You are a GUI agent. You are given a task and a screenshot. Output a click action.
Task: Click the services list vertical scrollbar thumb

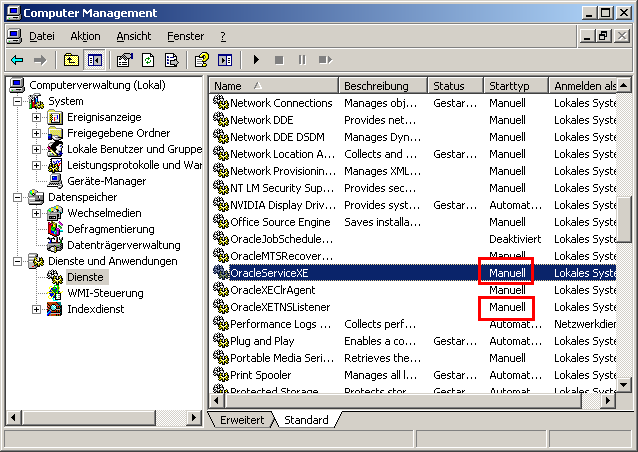click(x=624, y=220)
